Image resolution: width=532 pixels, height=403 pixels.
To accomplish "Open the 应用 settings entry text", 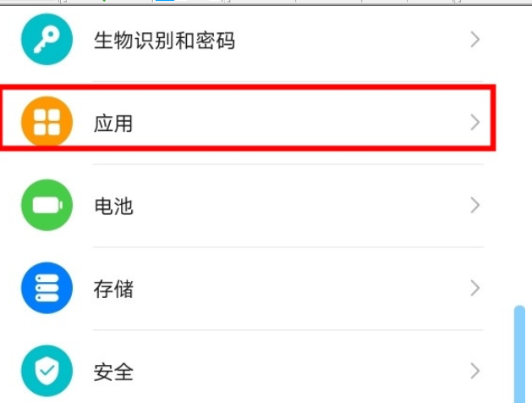I will click(x=113, y=124).
